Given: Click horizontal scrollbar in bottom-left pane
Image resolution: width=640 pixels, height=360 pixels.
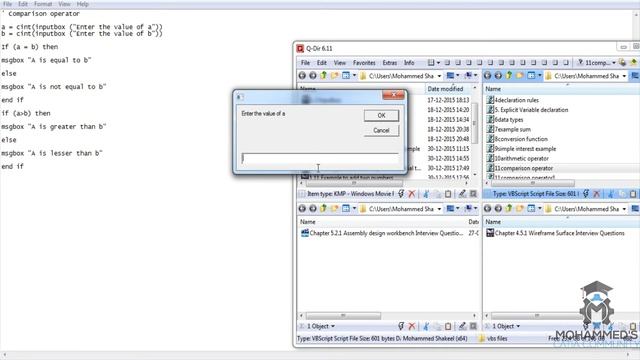Looking at the screenshot, I should point(343,316).
